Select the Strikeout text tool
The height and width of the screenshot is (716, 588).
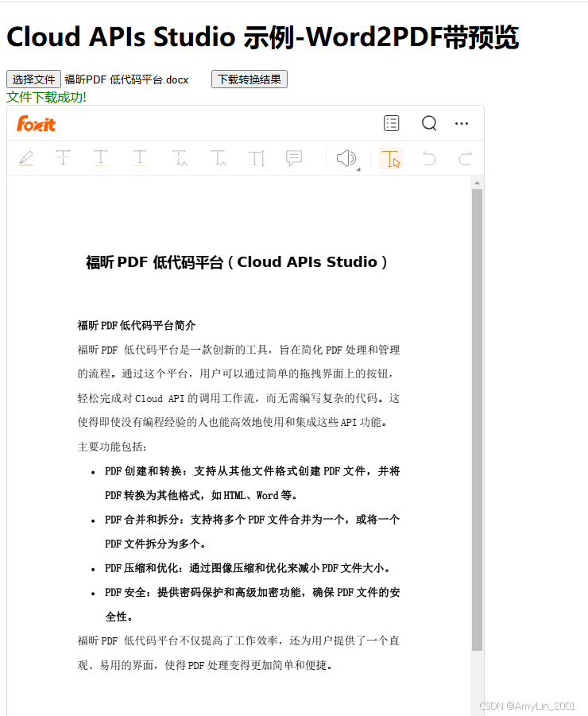tap(63, 158)
